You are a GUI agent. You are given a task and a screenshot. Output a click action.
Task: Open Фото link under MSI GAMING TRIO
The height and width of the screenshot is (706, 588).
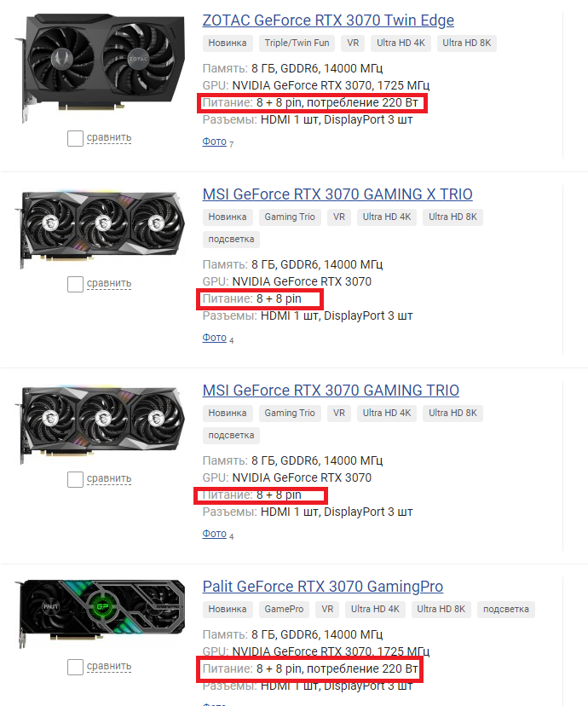pos(214,534)
